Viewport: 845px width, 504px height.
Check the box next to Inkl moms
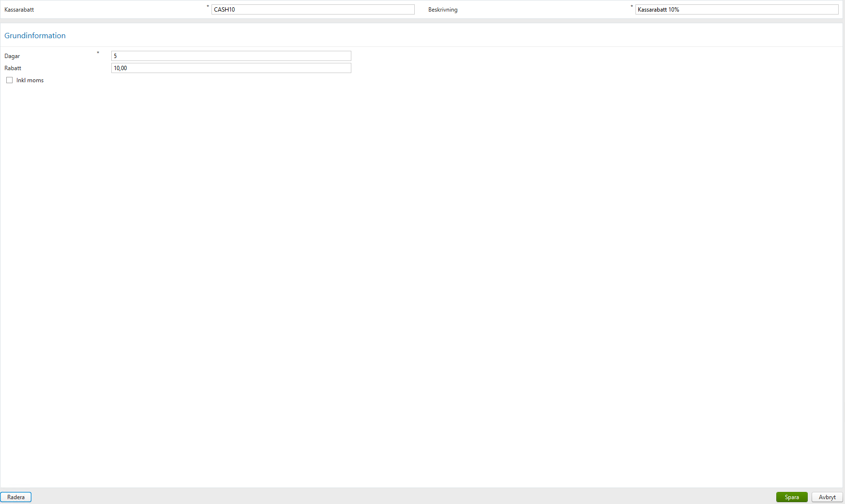coord(10,80)
